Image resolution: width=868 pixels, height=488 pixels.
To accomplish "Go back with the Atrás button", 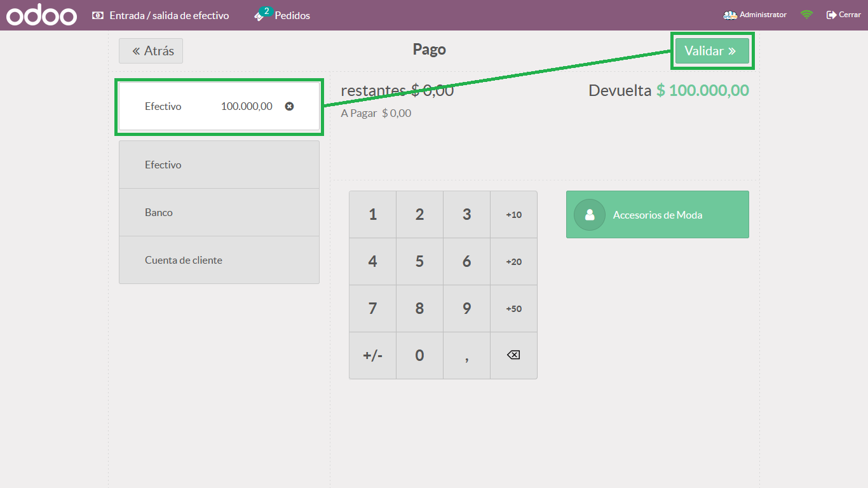I will (x=151, y=51).
